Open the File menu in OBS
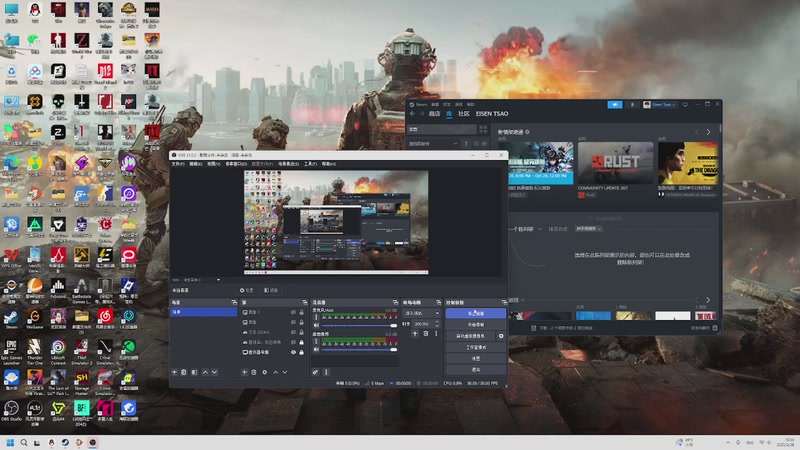This screenshot has height=450, width=800. (178, 164)
